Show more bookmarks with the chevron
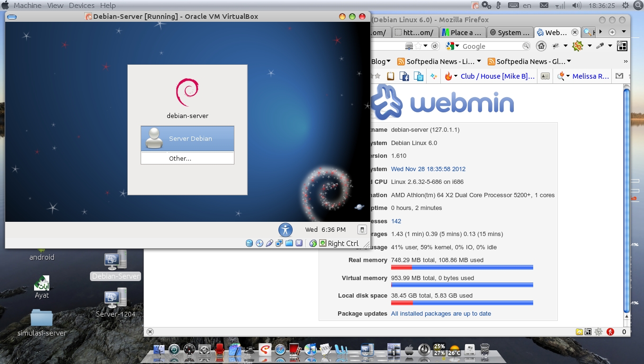644x364 pixels. (626, 61)
